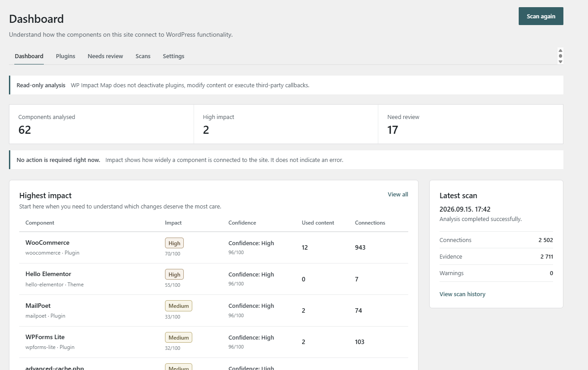This screenshot has width=588, height=370.
Task: Click the up arrow of the tab scroller
Action: 560,51
